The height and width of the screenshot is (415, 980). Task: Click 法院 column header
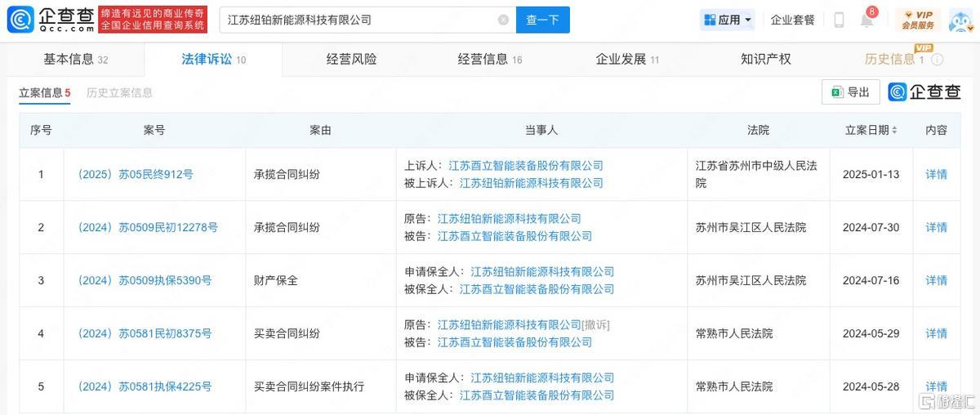758,130
